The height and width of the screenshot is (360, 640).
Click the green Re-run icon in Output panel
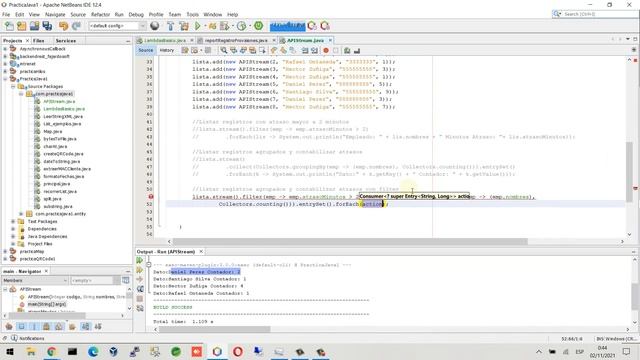tap(140, 260)
